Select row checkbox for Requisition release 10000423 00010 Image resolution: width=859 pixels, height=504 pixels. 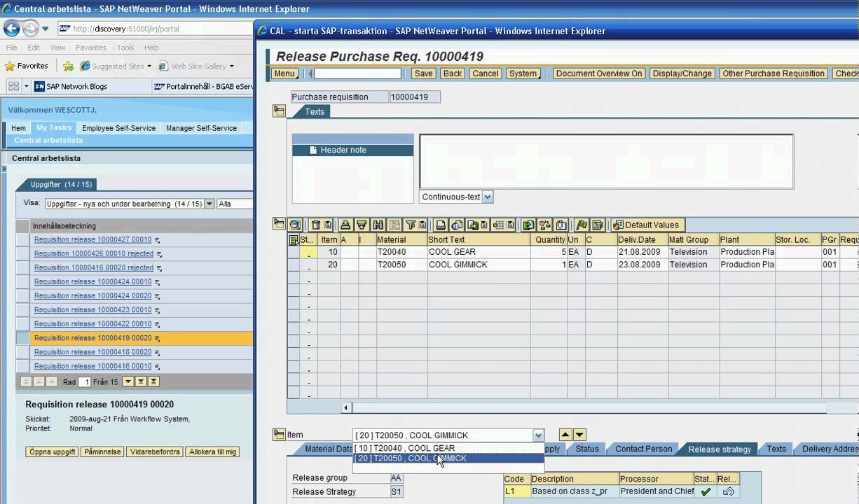[x=22, y=309]
